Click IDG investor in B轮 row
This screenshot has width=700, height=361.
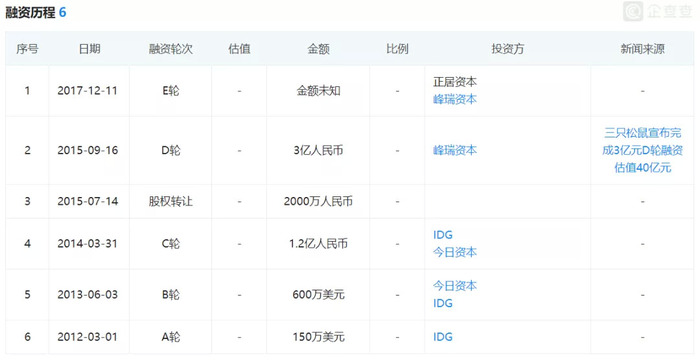click(442, 303)
